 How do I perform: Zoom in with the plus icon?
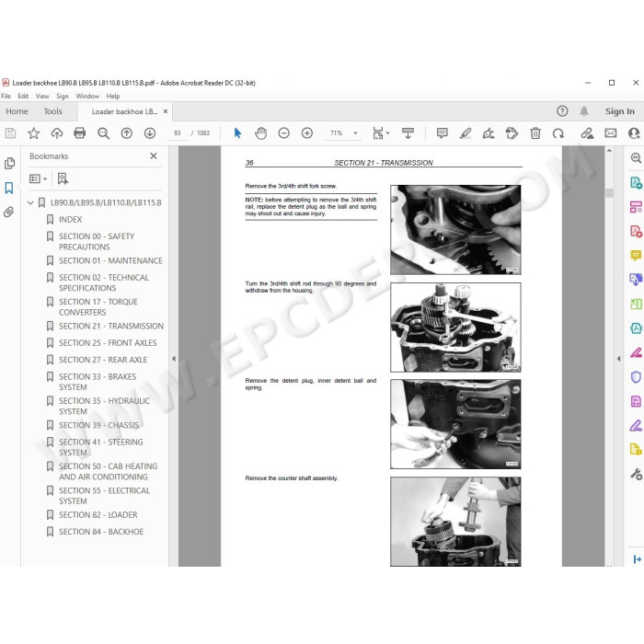307,133
